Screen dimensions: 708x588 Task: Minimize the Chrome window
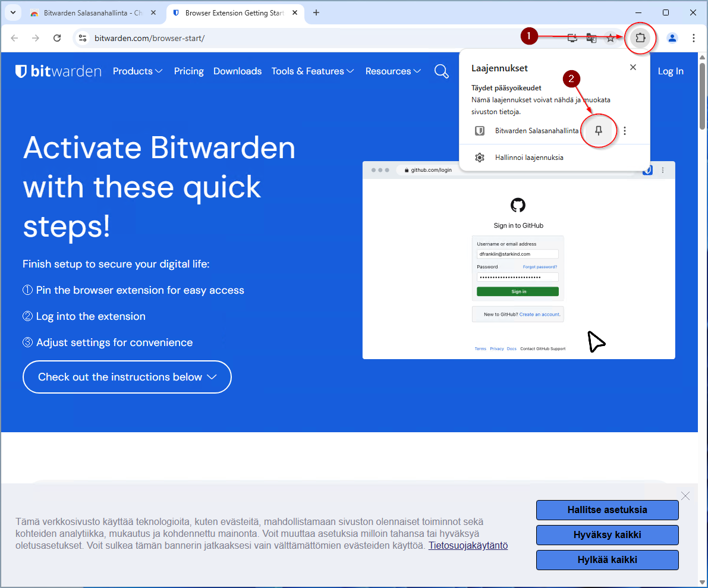638,12
